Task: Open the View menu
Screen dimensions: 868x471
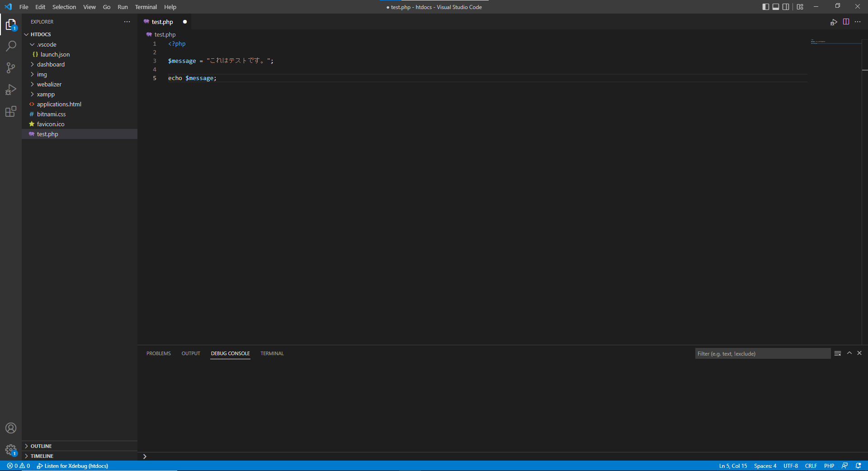Action: point(90,7)
